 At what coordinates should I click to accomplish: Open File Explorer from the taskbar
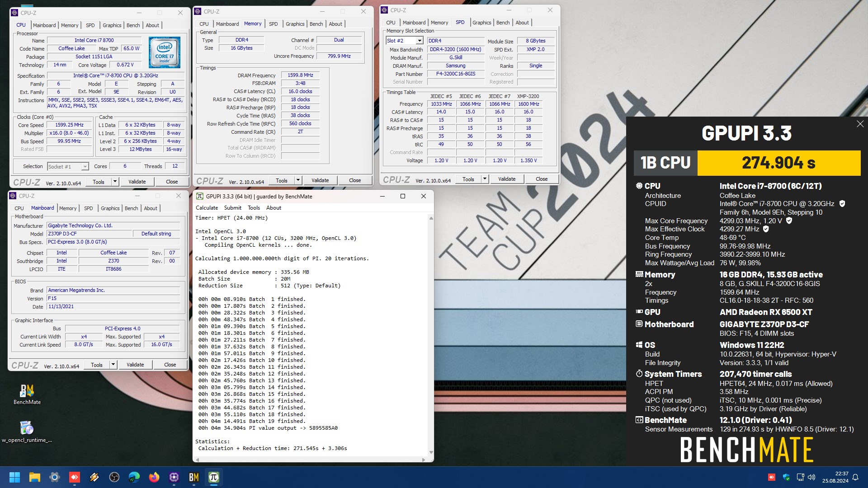[x=34, y=477]
